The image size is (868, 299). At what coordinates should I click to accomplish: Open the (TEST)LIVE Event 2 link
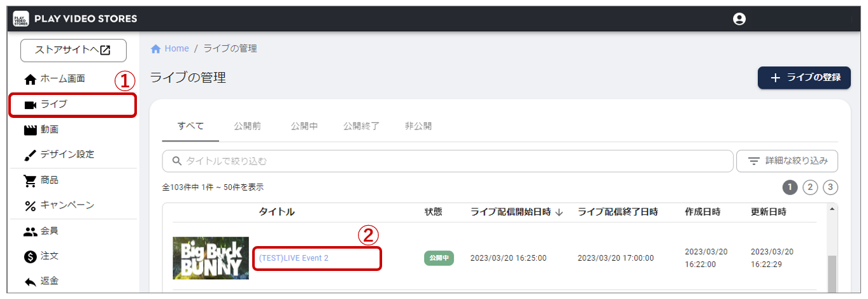[x=294, y=258]
